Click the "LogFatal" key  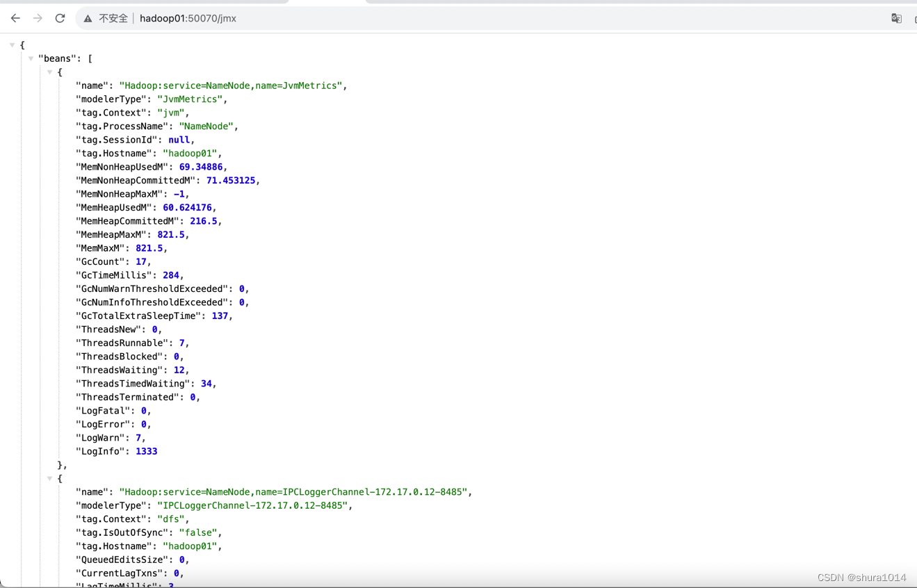point(103,411)
